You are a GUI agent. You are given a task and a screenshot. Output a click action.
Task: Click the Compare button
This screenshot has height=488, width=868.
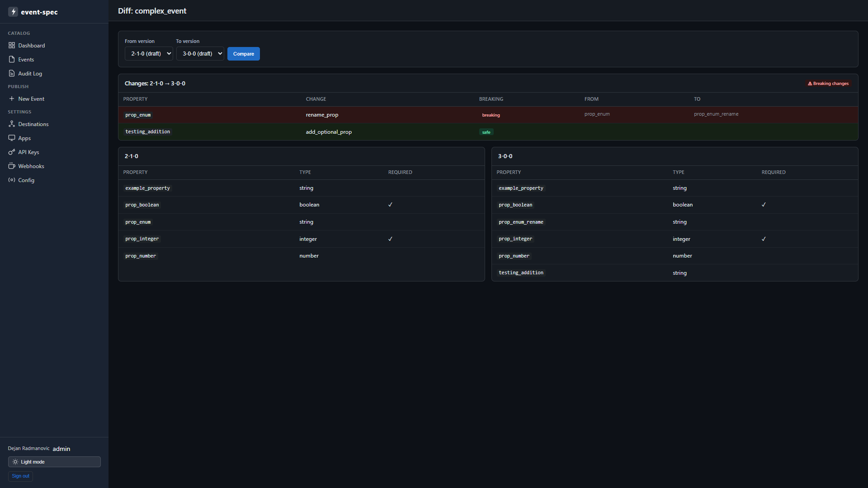tap(244, 54)
